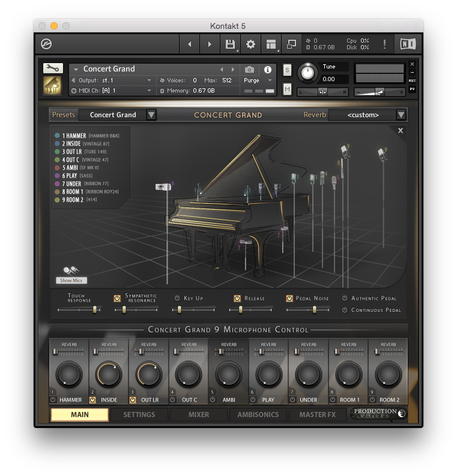Switch to the MAIN tab
This screenshot has width=457, height=476.
(x=79, y=415)
